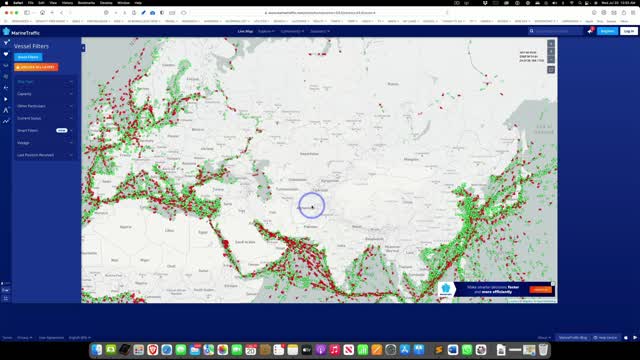Open the Explore dropdown in top navigation

click(266, 31)
